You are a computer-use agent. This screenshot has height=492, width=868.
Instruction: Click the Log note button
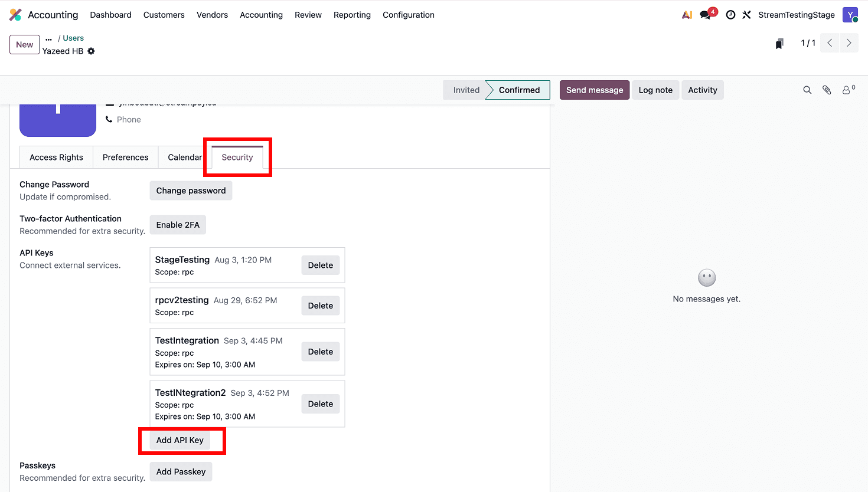655,90
